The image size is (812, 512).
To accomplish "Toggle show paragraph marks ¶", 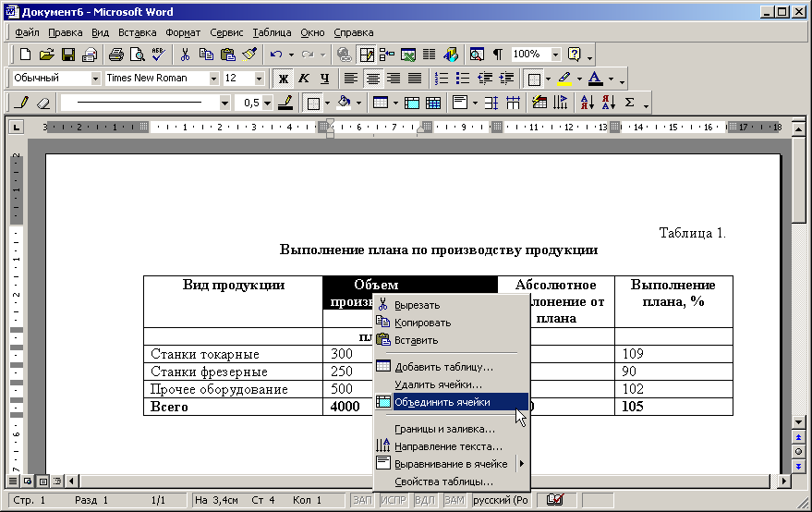I will click(x=498, y=55).
